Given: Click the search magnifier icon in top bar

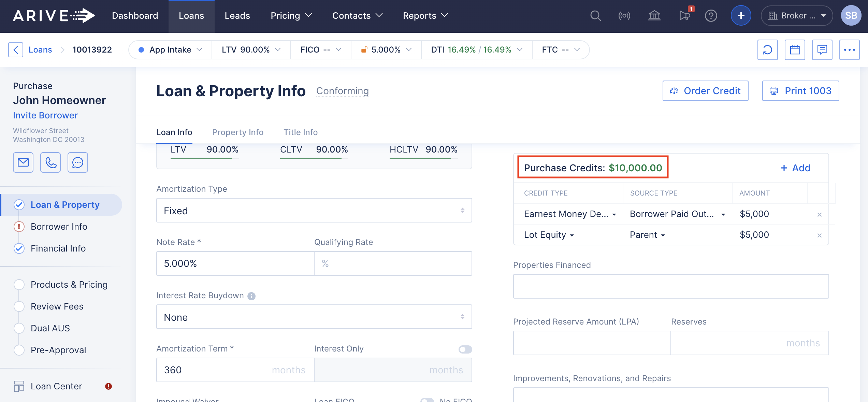Looking at the screenshot, I should pos(595,16).
